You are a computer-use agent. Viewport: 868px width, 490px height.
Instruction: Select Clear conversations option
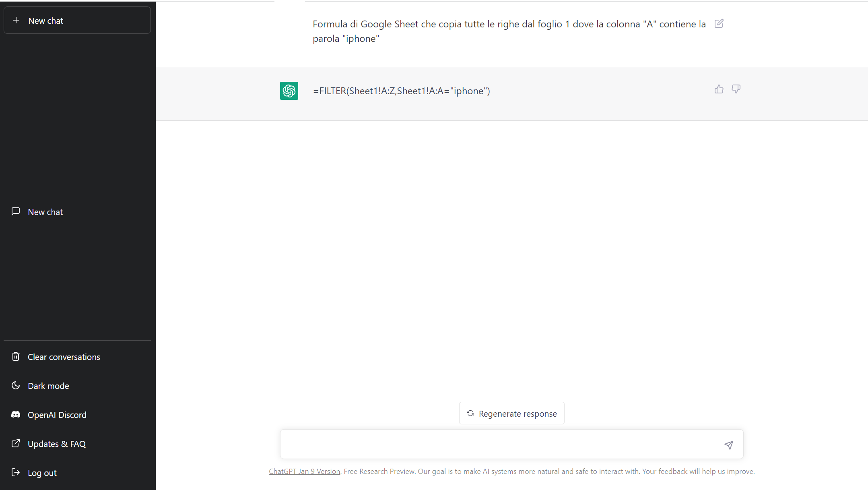(x=64, y=357)
